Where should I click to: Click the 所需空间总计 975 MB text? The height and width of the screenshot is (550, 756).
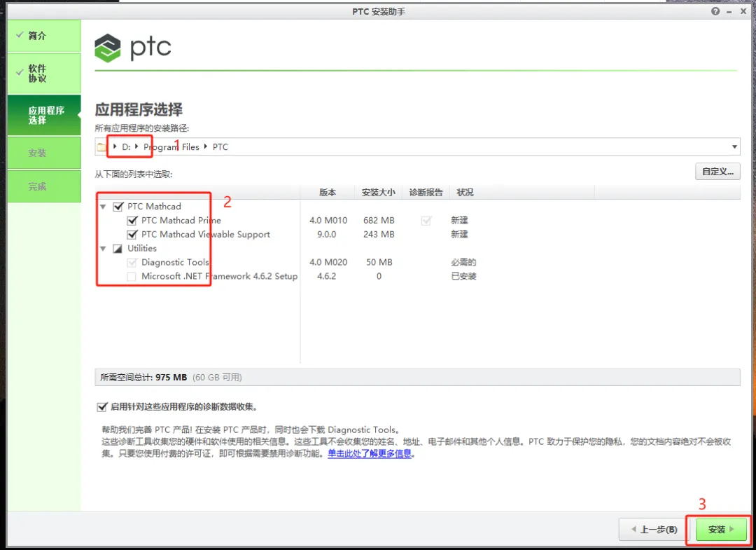143,377
